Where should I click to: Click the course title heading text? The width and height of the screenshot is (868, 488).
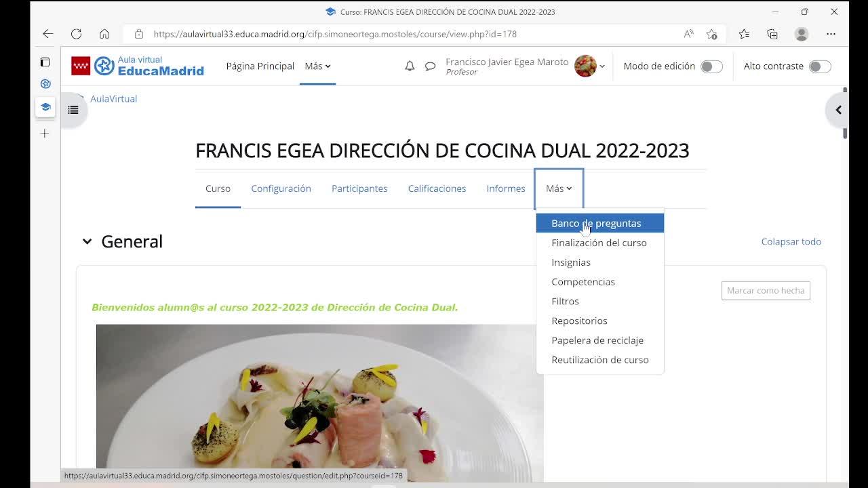pos(442,150)
